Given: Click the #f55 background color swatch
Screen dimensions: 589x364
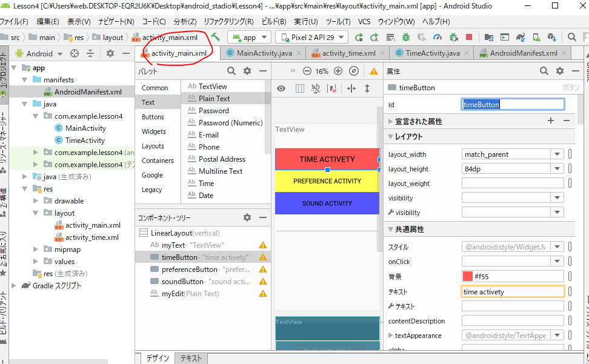Looking at the screenshot, I should coord(468,276).
